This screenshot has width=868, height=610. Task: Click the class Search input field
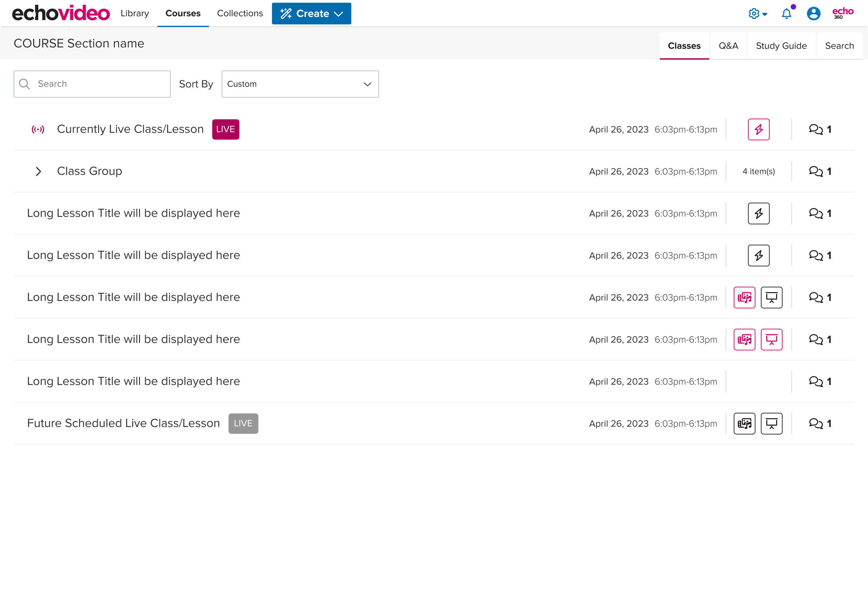[98, 84]
